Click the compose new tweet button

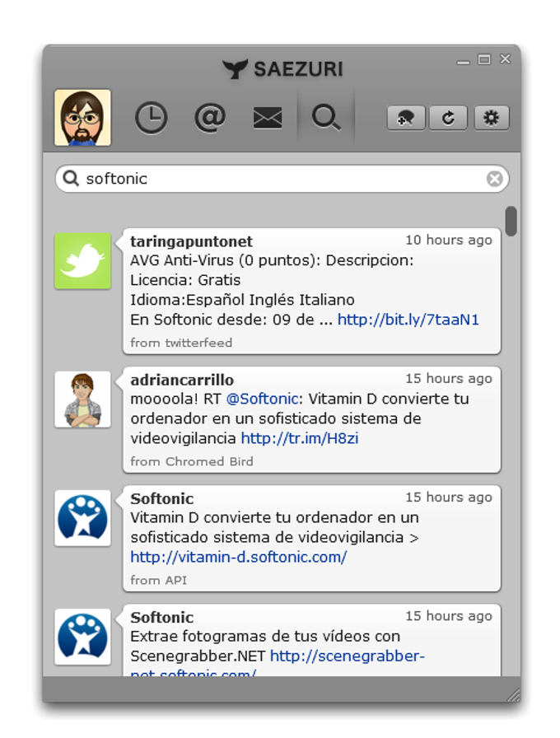pyautogui.click(x=406, y=118)
